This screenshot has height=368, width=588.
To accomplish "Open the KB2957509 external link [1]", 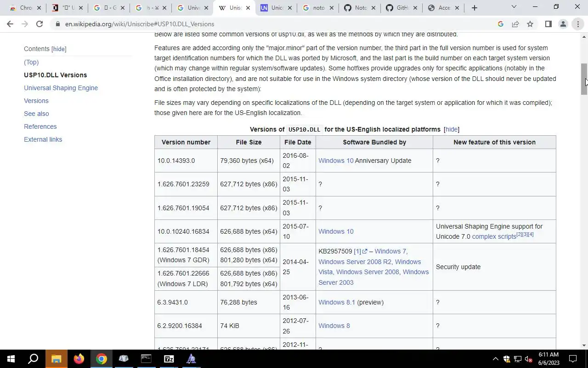I will coord(361,251).
